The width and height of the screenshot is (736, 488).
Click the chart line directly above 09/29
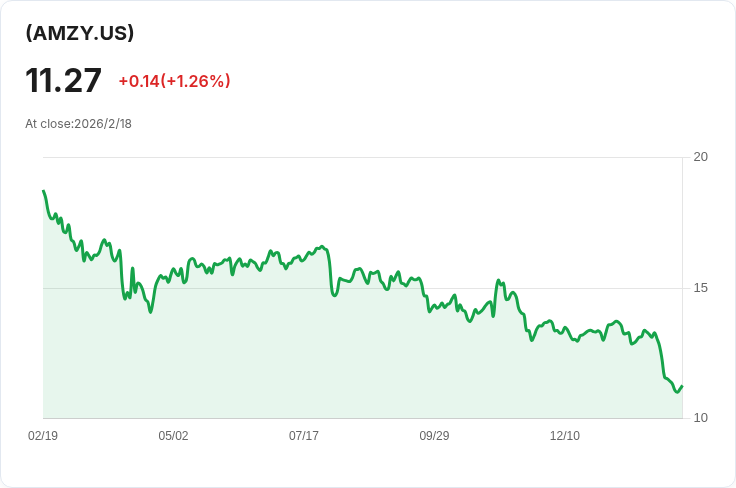434,308
